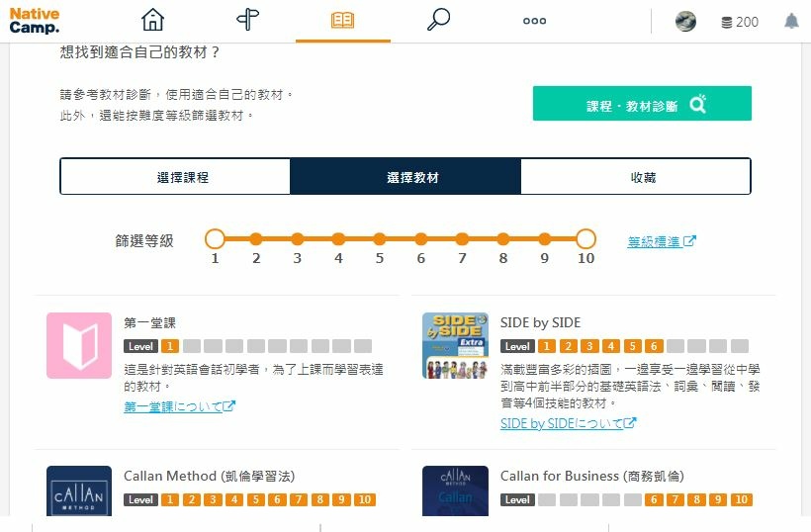Screen dimensions: 811x532
Task: Click level 5 badge of Callan Method
Action: [x=256, y=499]
